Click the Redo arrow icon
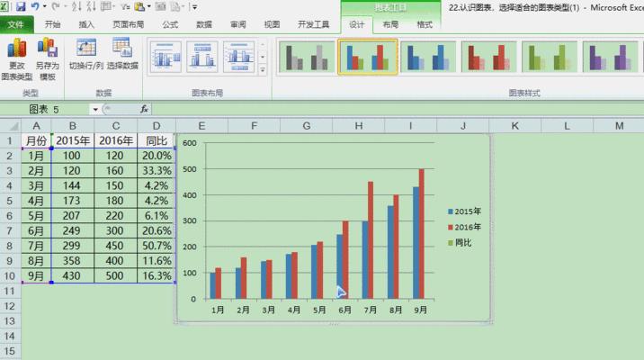This screenshot has height=360, width=644. (56, 6)
